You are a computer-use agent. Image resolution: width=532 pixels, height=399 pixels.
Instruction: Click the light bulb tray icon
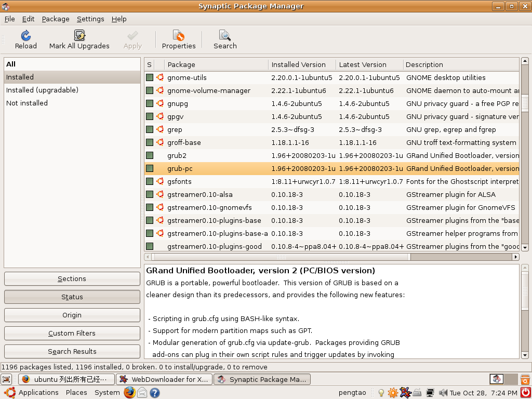[x=381, y=393]
